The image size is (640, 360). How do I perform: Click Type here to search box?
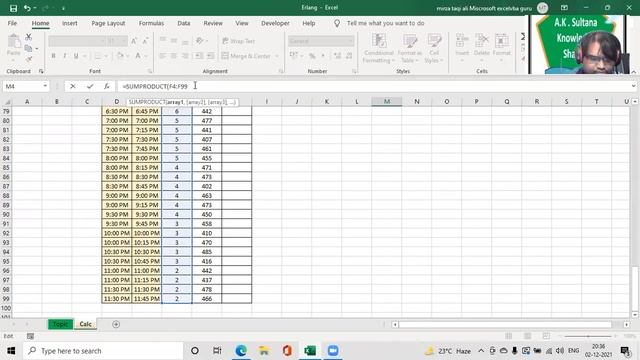click(103, 351)
